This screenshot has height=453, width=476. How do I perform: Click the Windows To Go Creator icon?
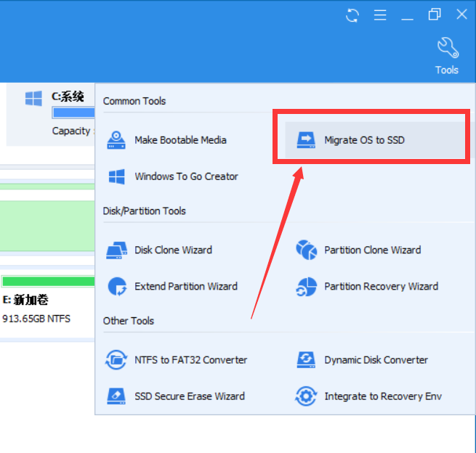116,176
